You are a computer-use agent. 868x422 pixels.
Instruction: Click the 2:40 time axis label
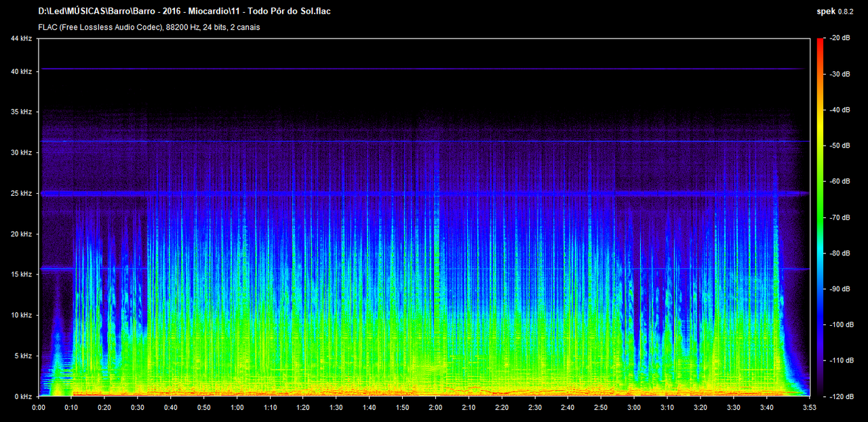[x=568, y=408]
